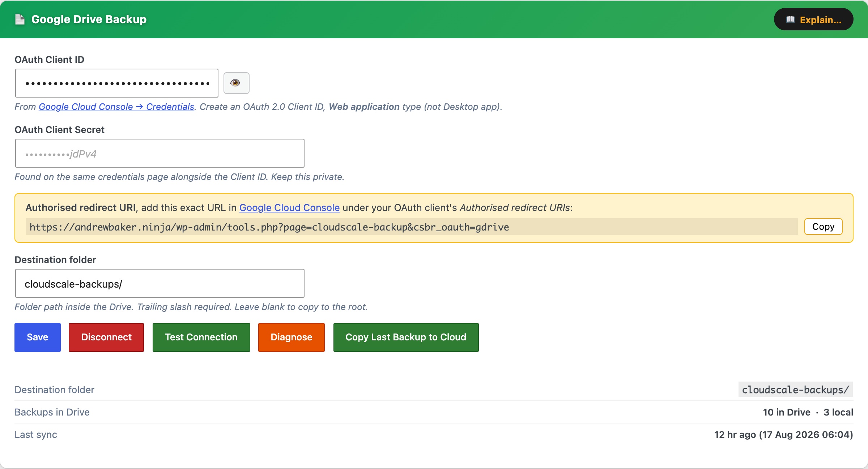Copy the authorised redirect URI
This screenshot has width=868, height=469.
click(x=823, y=227)
